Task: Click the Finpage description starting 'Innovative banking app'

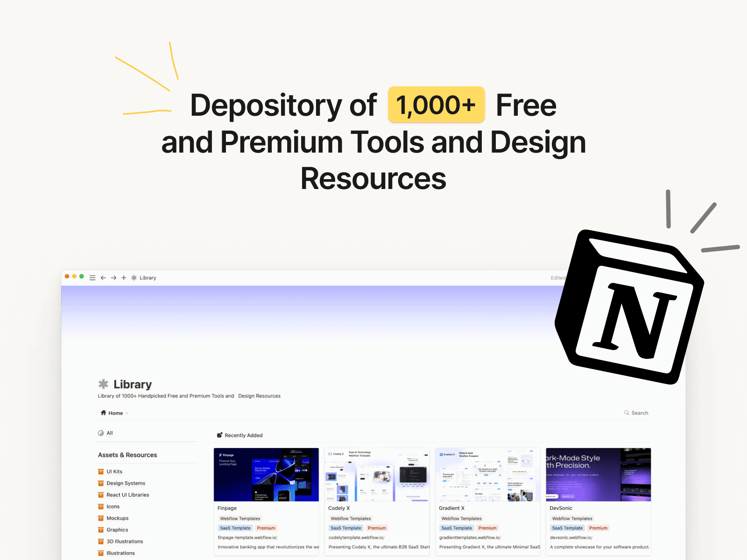Action: (268, 547)
